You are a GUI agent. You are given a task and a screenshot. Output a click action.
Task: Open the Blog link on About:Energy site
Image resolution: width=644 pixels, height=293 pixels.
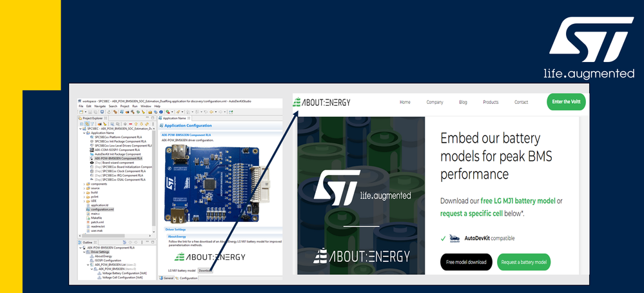pyautogui.click(x=463, y=102)
